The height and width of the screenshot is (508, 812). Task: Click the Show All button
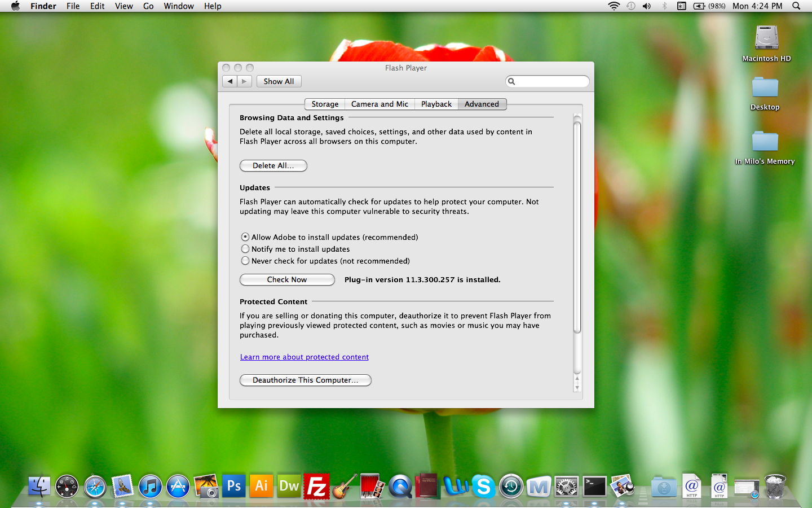[x=279, y=81]
